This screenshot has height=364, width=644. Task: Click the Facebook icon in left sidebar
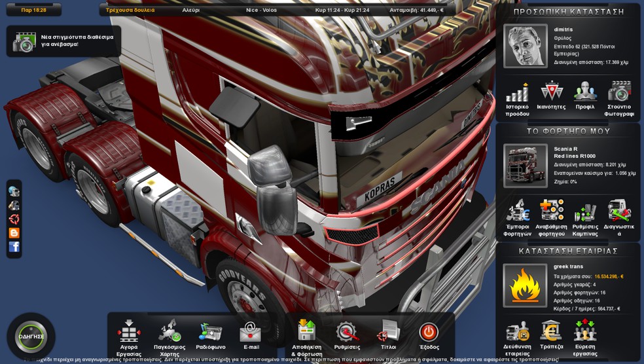[x=14, y=247]
